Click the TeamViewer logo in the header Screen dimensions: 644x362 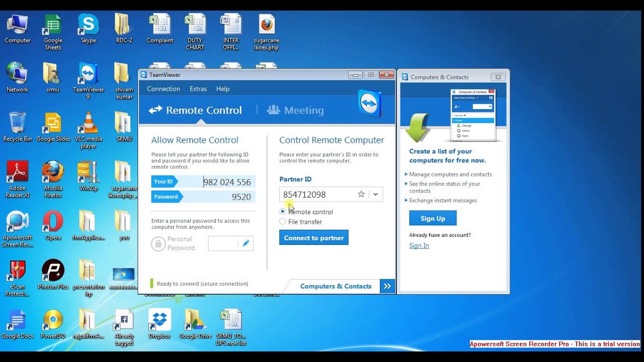[370, 104]
